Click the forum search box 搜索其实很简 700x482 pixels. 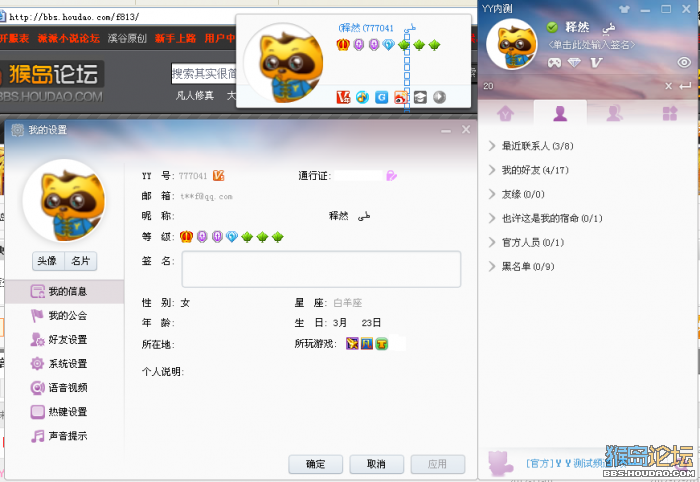click(x=204, y=74)
